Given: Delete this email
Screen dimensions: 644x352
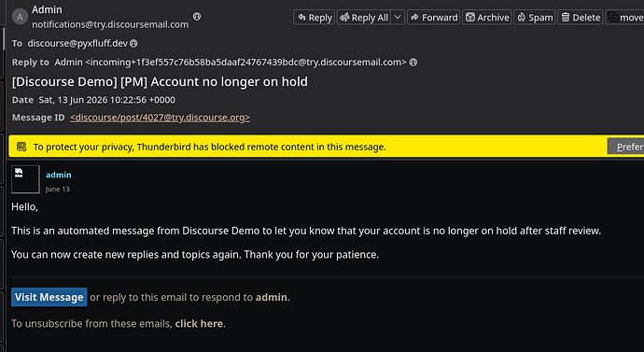Looking at the screenshot, I should (x=581, y=17).
